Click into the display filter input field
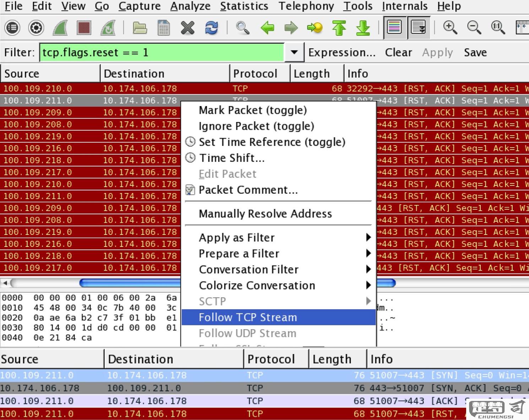 (162, 52)
